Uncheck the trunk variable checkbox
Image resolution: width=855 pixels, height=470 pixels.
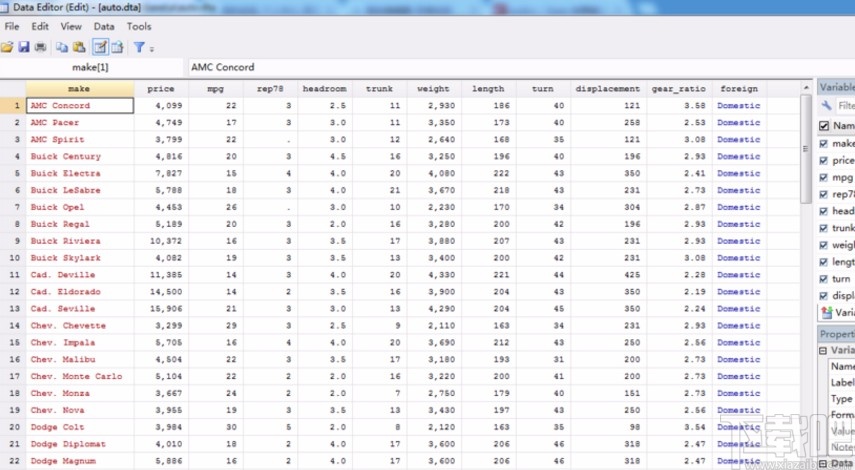(x=824, y=228)
